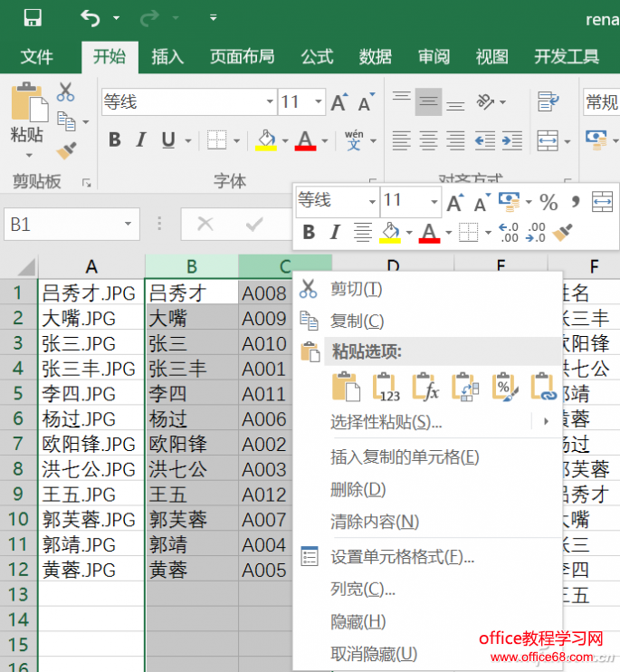620x672 pixels.
Task: Choose 设置单元格格式(F)... entry
Action: click(x=403, y=557)
